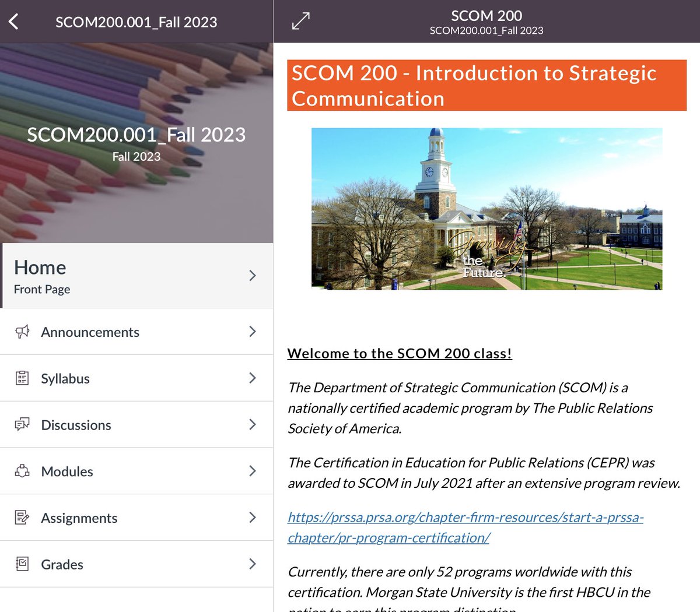
Task: Open the Announcements menu item
Action: click(x=136, y=332)
